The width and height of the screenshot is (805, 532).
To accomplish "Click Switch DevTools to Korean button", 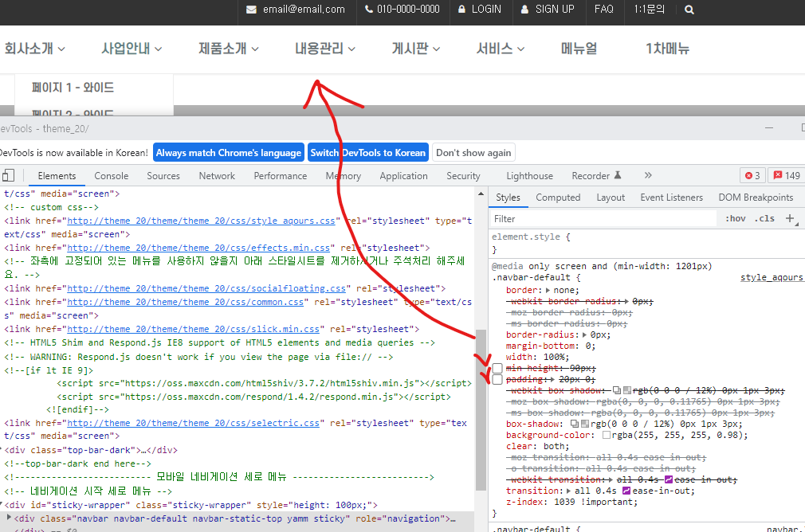I will (368, 152).
